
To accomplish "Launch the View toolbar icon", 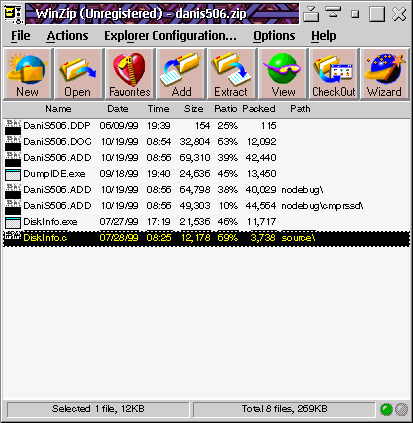I will (283, 74).
